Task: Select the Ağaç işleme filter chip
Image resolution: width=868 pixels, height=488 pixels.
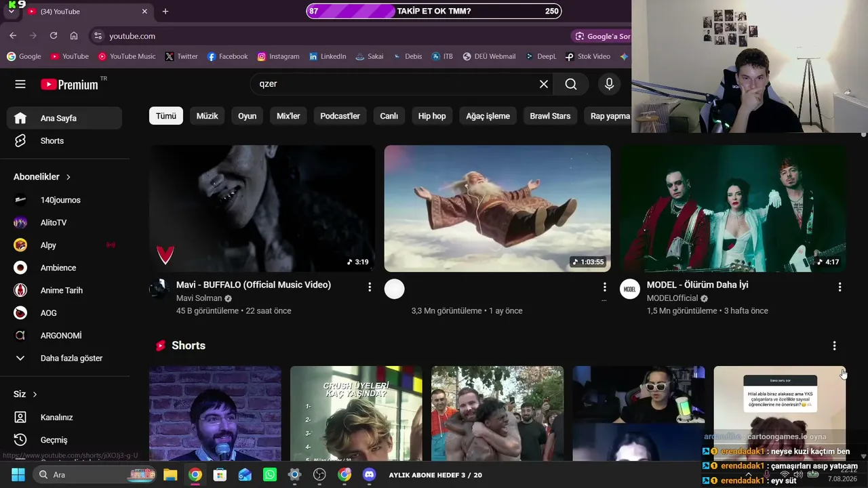Action: pyautogui.click(x=488, y=116)
